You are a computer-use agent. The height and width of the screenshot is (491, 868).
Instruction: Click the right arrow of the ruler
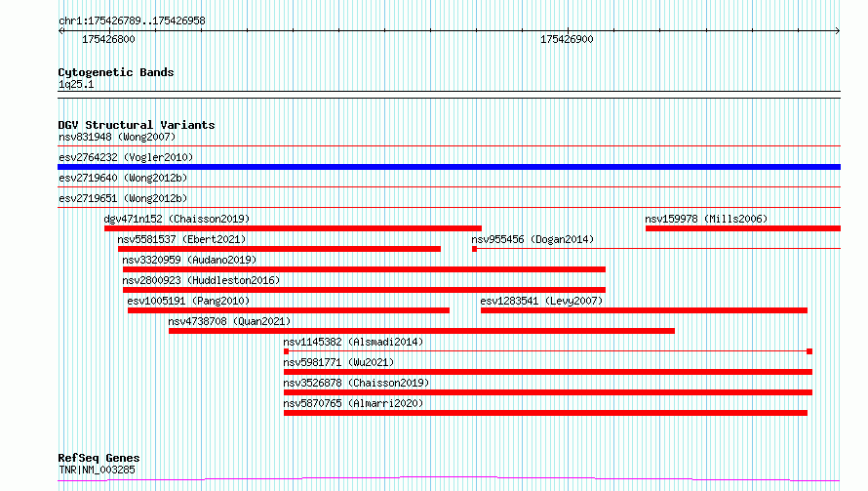tap(838, 30)
